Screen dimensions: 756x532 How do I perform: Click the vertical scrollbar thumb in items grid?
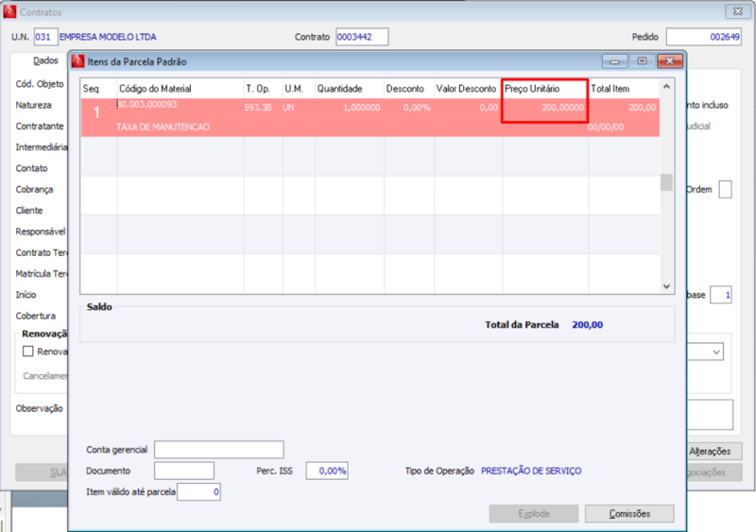coord(666,182)
